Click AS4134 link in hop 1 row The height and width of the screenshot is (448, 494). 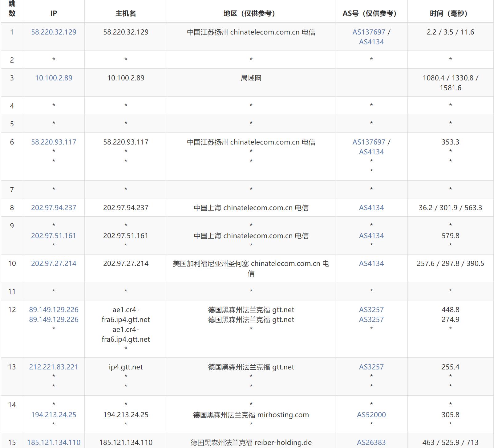tap(371, 42)
